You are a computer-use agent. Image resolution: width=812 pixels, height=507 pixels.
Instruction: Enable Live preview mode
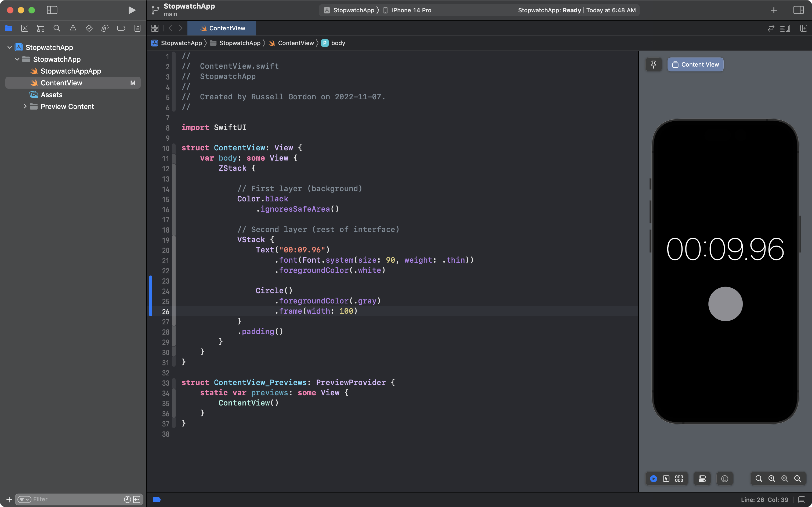point(653,479)
